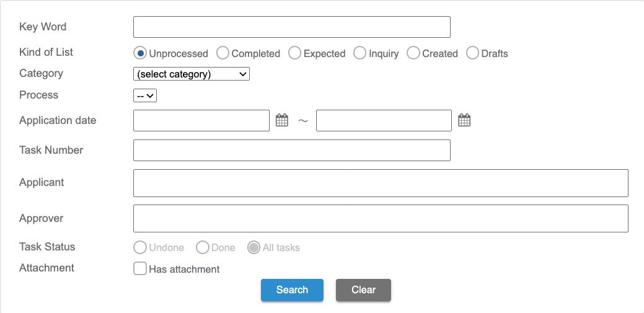Open the Process dropdown

145,95
